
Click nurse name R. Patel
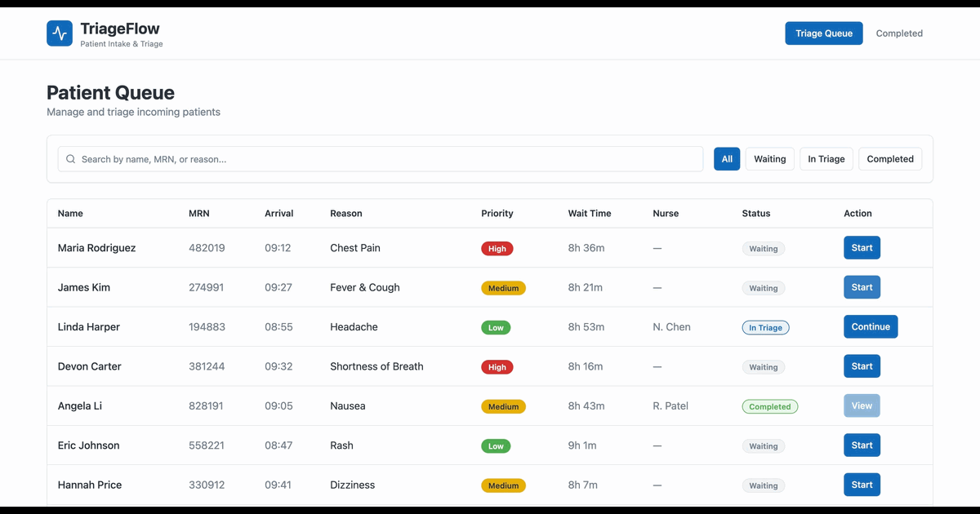tap(670, 405)
